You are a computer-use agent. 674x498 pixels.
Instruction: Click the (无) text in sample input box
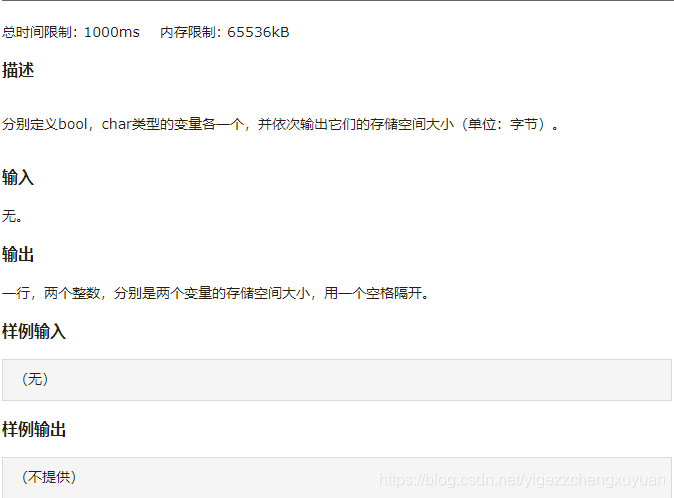pyautogui.click(x=35, y=379)
